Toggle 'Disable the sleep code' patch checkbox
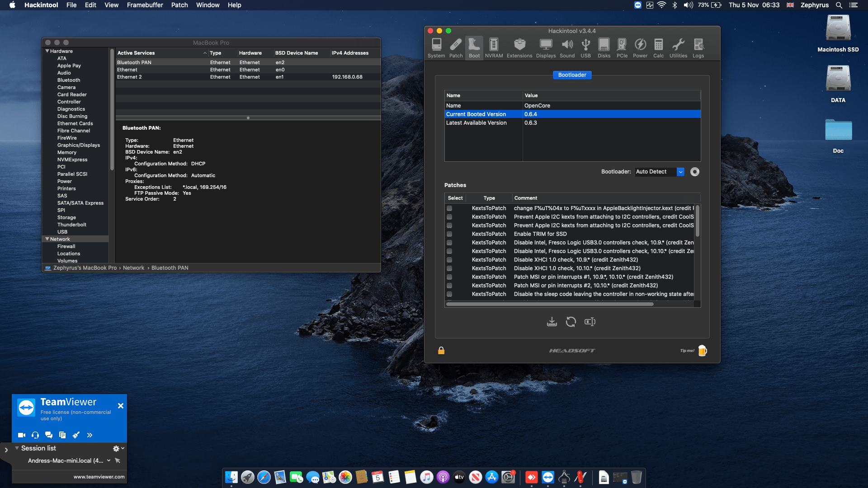The height and width of the screenshot is (488, 868). tap(449, 294)
